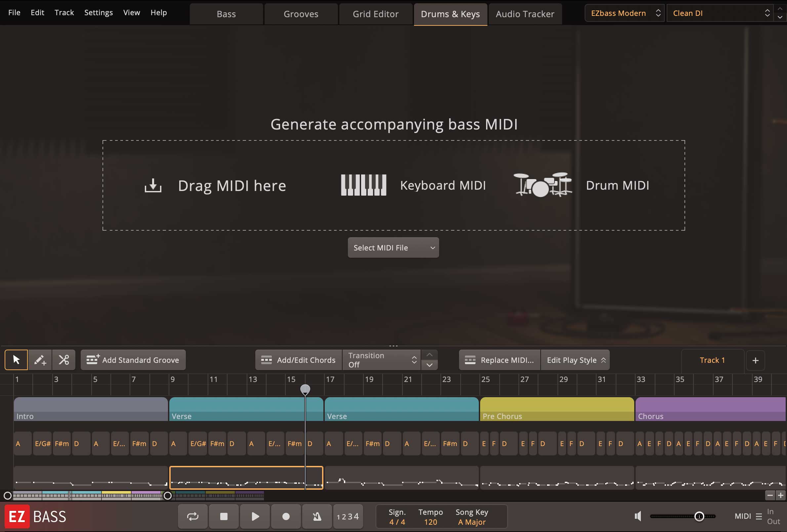This screenshot has height=532, width=787.
Task: Toggle the loop playback button
Action: [193, 516]
